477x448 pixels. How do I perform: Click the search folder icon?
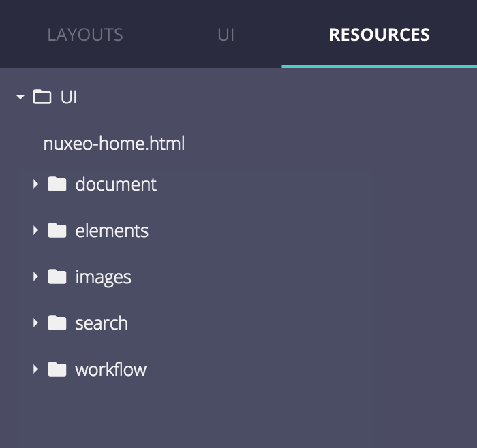[x=57, y=323]
